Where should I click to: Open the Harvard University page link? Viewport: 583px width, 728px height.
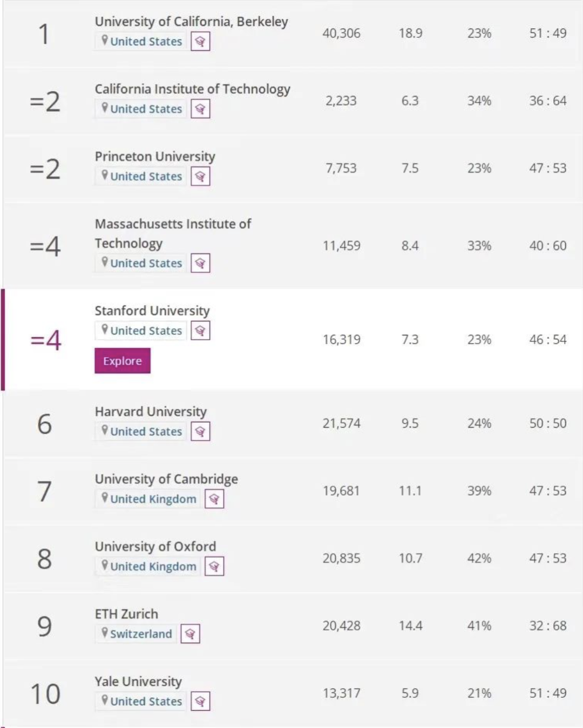[151, 412]
